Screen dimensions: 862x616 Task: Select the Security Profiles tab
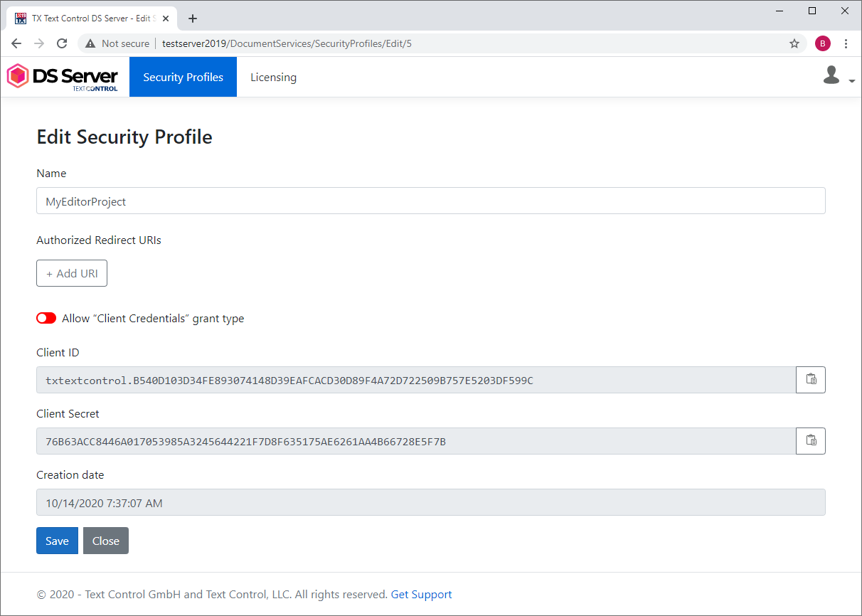click(x=183, y=77)
